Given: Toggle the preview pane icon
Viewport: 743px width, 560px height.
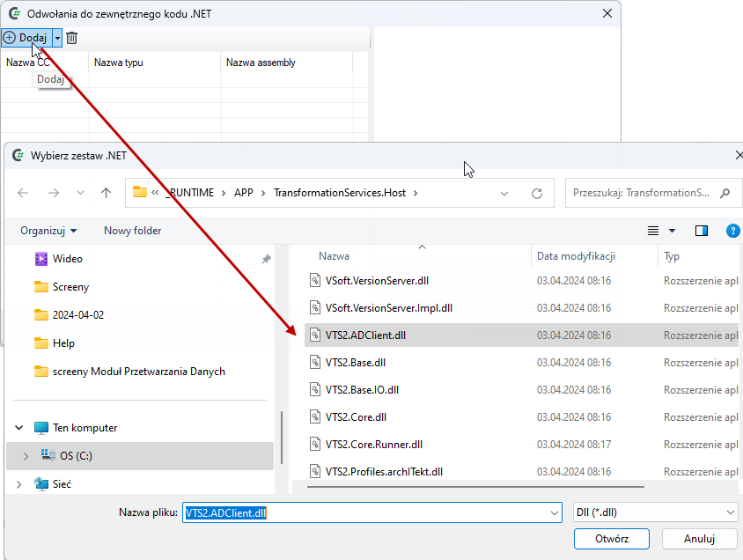Looking at the screenshot, I should coord(702,231).
